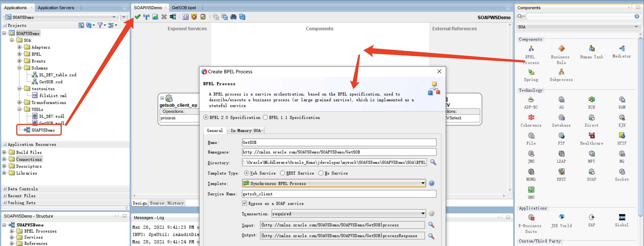Viewport: 644px width, 246px height.
Task: Select Subprocess component icon
Action: 561,72
